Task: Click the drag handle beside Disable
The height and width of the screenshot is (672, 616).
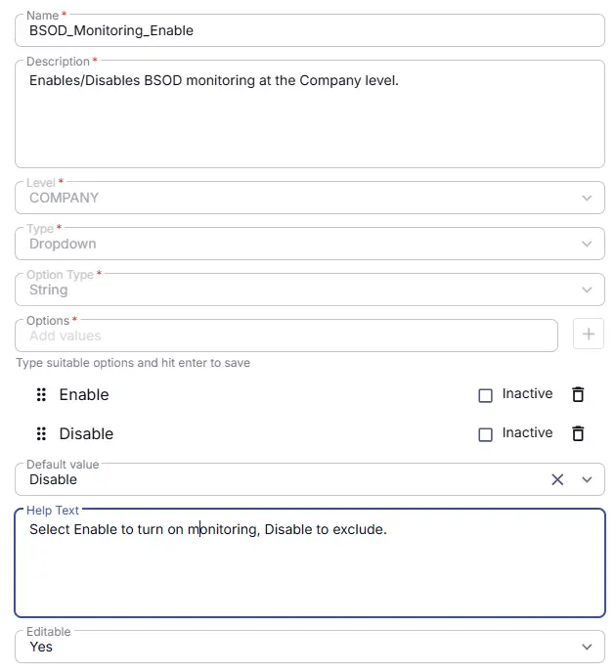Action: point(41,433)
